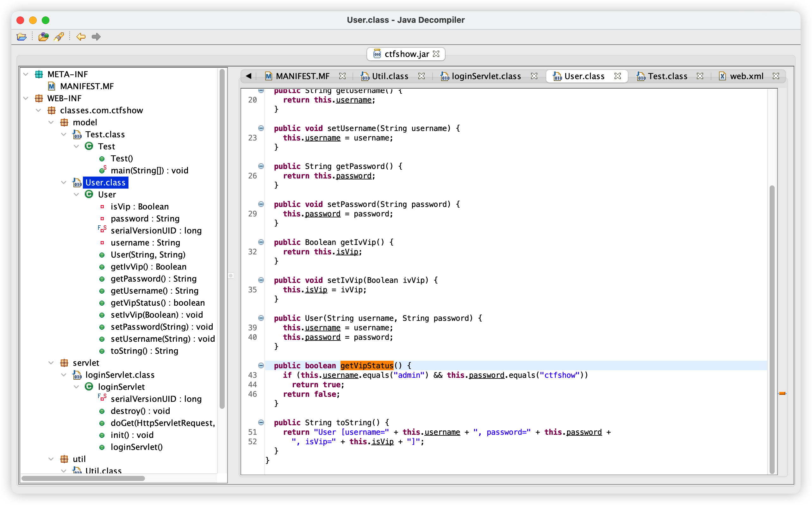
Task: Close the Util.class tab
Action: pyautogui.click(x=422, y=76)
